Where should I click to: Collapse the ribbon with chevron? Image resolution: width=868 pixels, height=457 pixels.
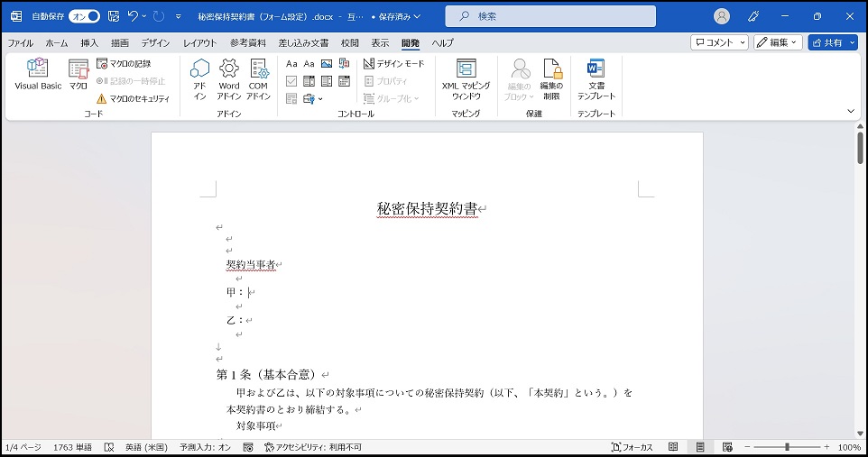pyautogui.click(x=851, y=111)
